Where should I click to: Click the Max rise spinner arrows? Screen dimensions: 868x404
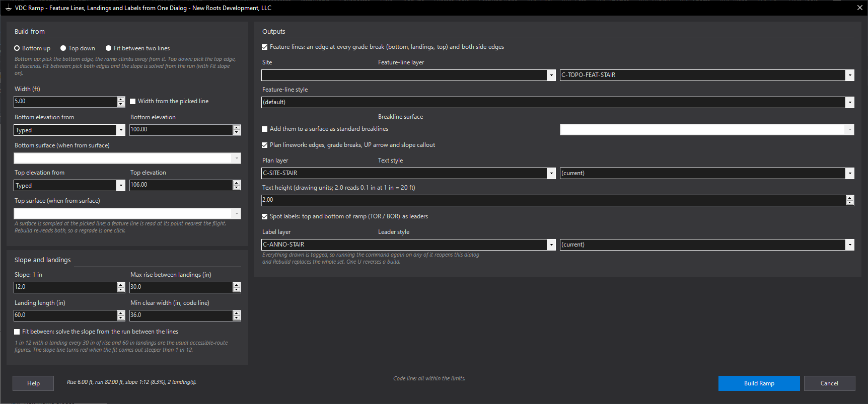tap(237, 287)
